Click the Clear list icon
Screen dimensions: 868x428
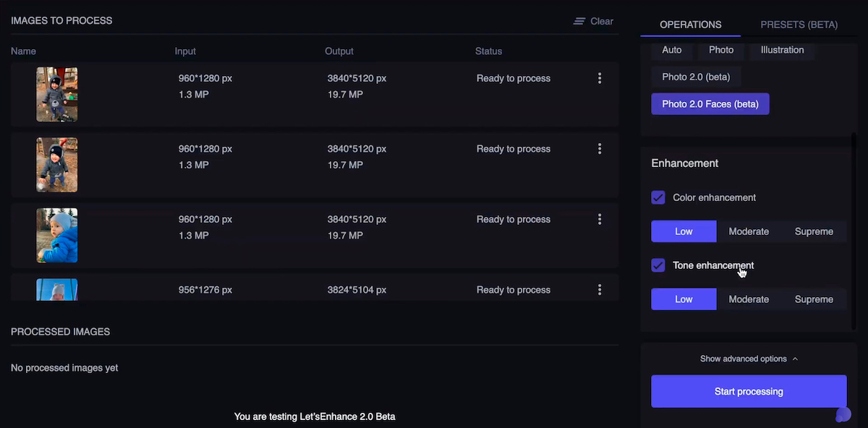pyautogui.click(x=579, y=22)
